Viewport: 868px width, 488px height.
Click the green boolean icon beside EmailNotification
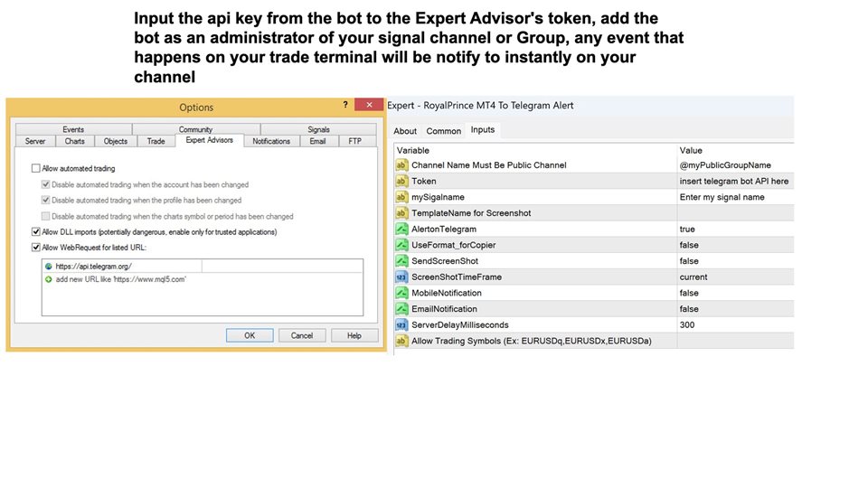[401, 309]
